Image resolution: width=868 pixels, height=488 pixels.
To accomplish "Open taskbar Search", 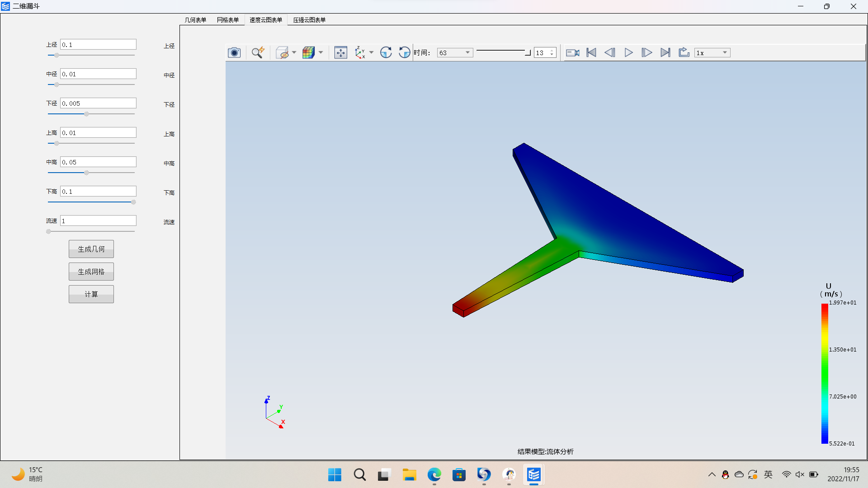I will [360, 474].
